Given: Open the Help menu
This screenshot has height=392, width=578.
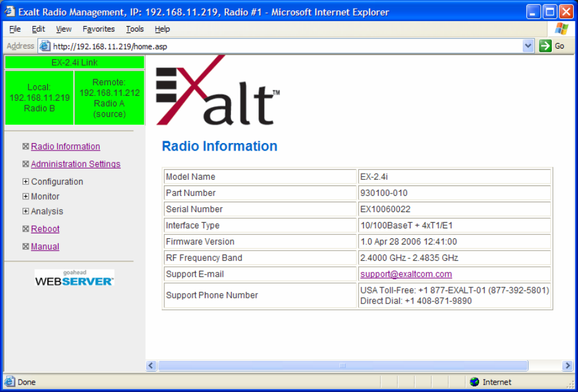Looking at the screenshot, I should point(162,29).
